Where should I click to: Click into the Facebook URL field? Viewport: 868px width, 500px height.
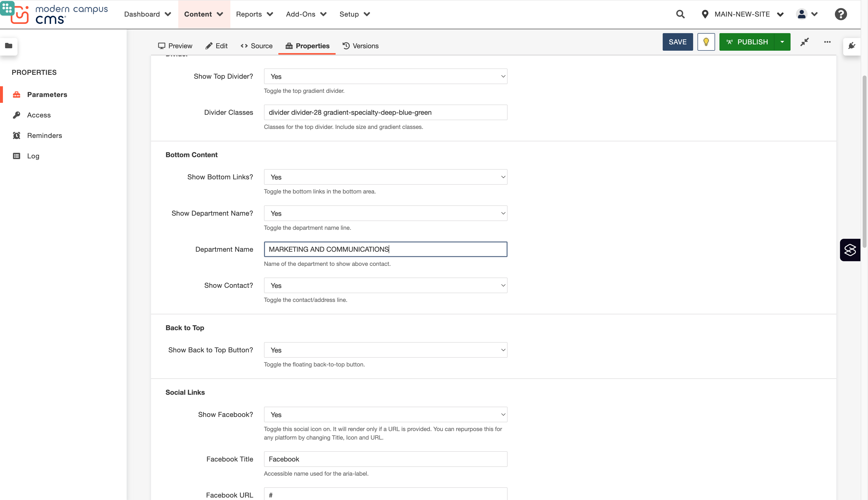coord(386,494)
